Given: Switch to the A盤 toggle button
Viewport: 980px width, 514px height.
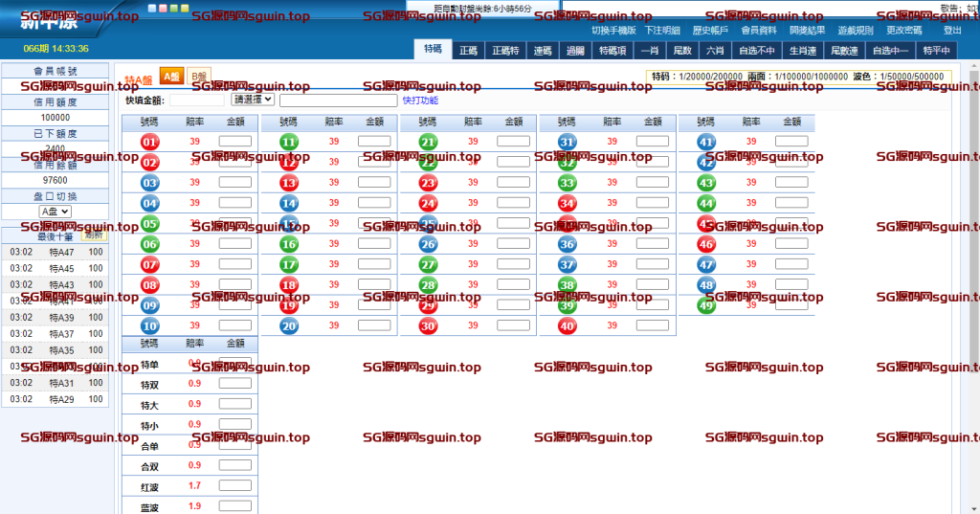Looking at the screenshot, I should [170, 77].
